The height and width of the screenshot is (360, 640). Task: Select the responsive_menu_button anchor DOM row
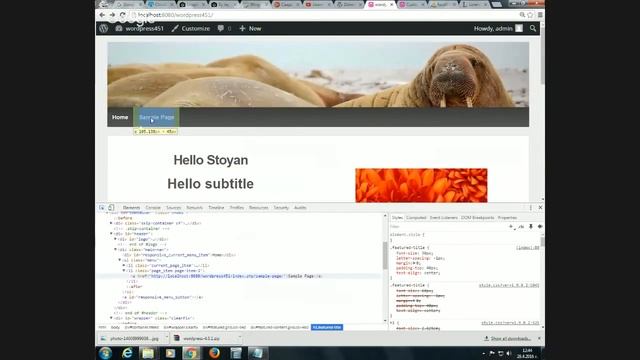point(163,297)
